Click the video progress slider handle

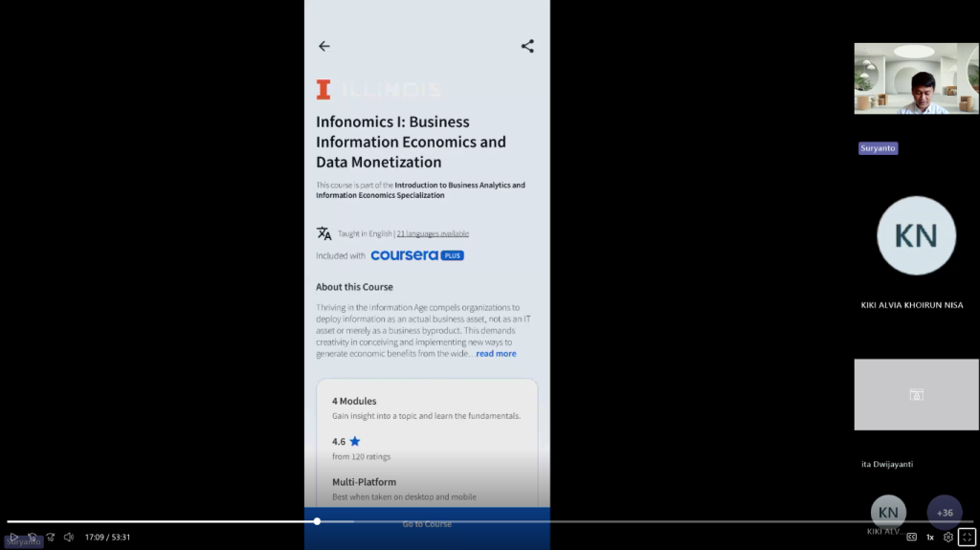pyautogui.click(x=318, y=521)
